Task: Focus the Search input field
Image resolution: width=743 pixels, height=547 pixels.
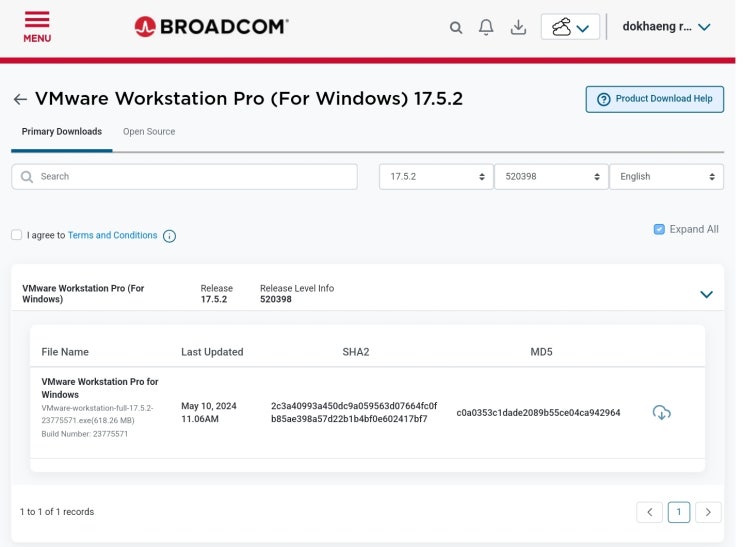Action: pyautogui.click(x=184, y=177)
